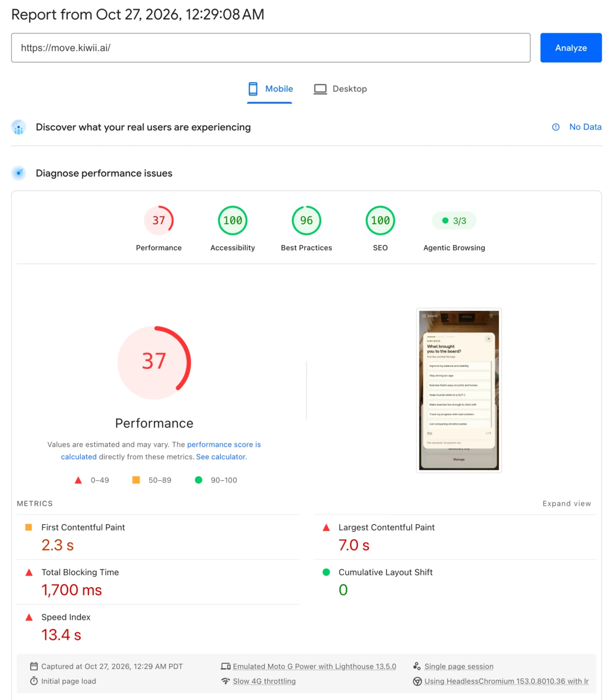Click the mobile phone icon

[x=253, y=89]
